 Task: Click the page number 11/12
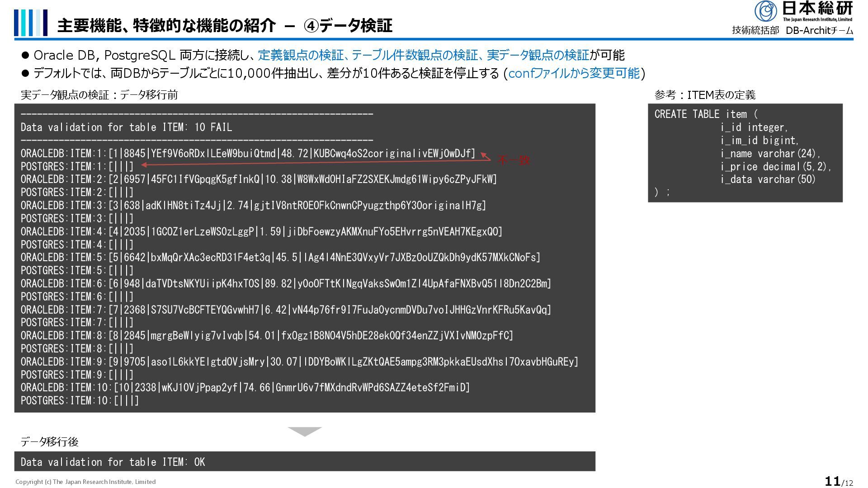839,481
